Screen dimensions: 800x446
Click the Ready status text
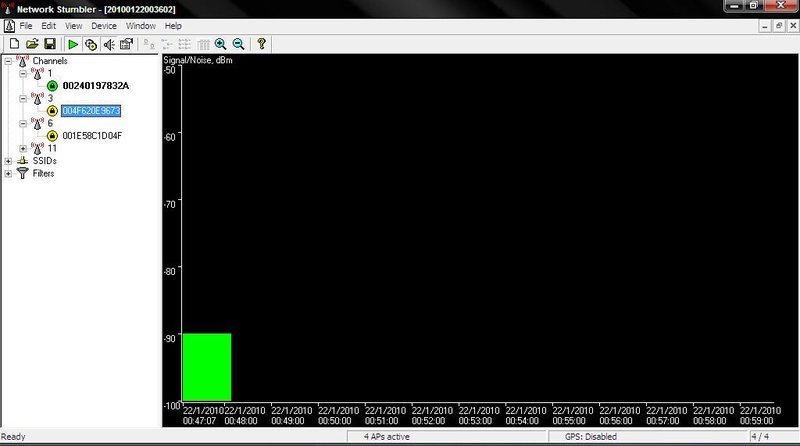point(13,437)
